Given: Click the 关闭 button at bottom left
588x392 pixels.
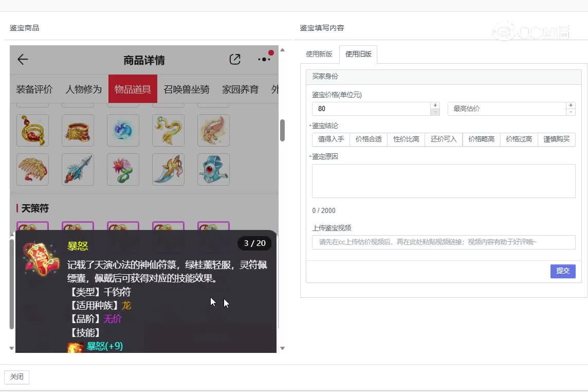Looking at the screenshot, I should [x=16, y=377].
